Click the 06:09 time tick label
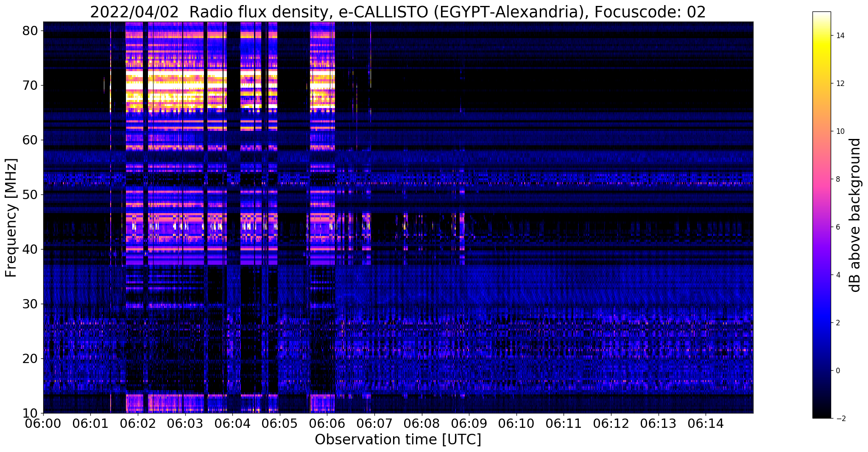 (469, 423)
